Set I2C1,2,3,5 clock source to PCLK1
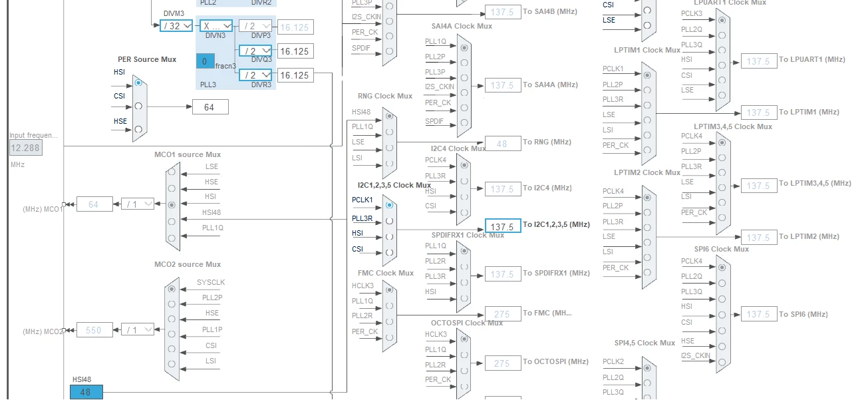This screenshot has width=868, height=400. (390, 206)
